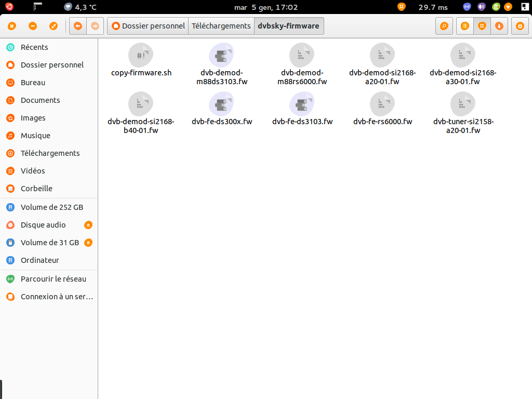Open Documents in sidebar
This screenshot has height=399, width=532.
pyautogui.click(x=49, y=100)
